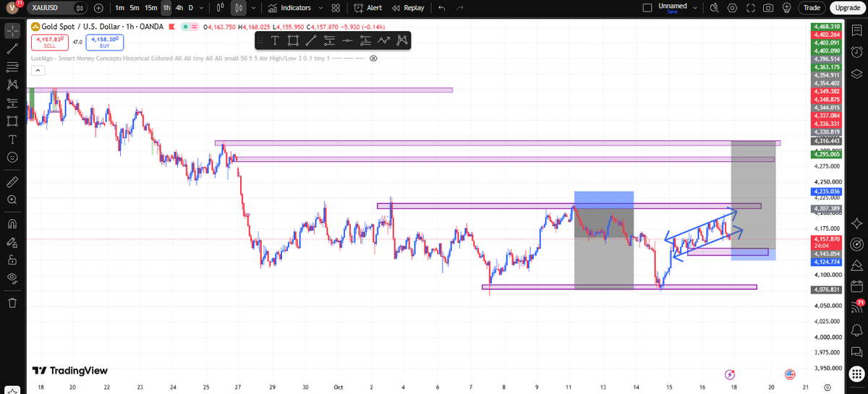Select rectangle tool in floating toolbar
This screenshot has width=868, height=394.
(293, 40)
